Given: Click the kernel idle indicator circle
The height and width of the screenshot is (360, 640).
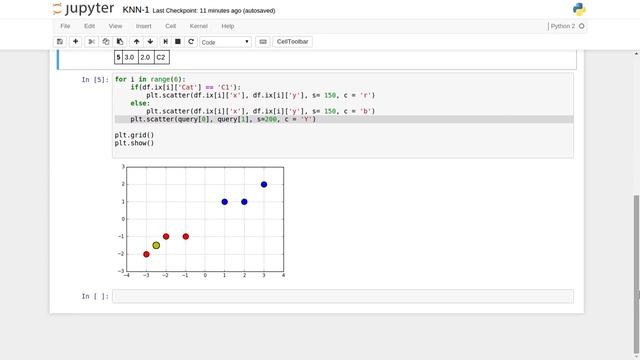Looking at the screenshot, I should pos(582,26).
